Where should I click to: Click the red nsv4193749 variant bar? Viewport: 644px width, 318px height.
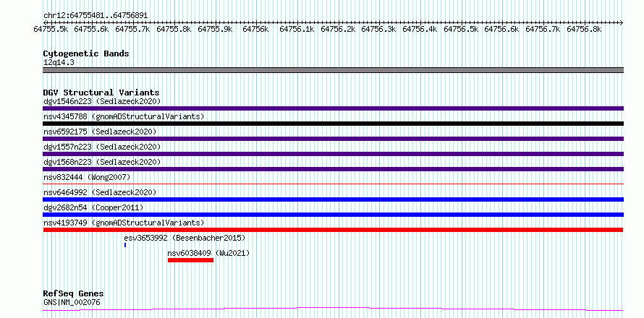click(333, 230)
